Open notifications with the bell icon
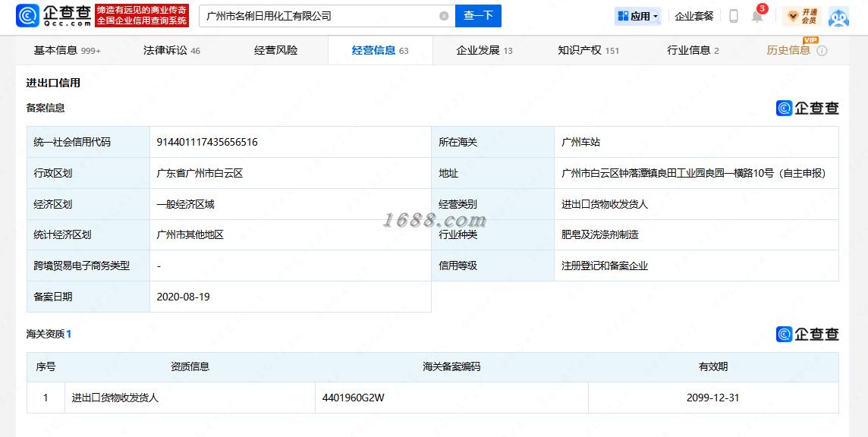The width and height of the screenshot is (868, 437). pos(756,16)
